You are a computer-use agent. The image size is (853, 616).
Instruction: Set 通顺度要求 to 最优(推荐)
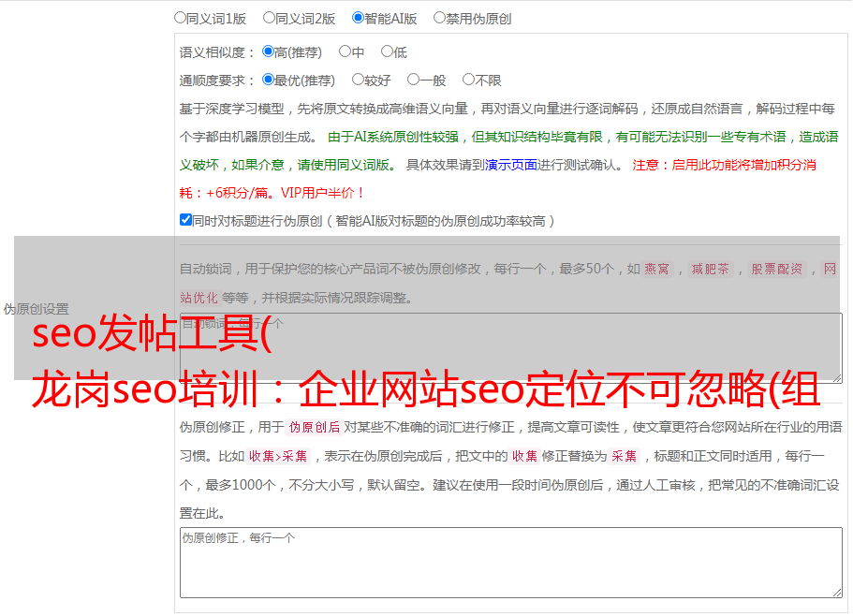(268, 80)
